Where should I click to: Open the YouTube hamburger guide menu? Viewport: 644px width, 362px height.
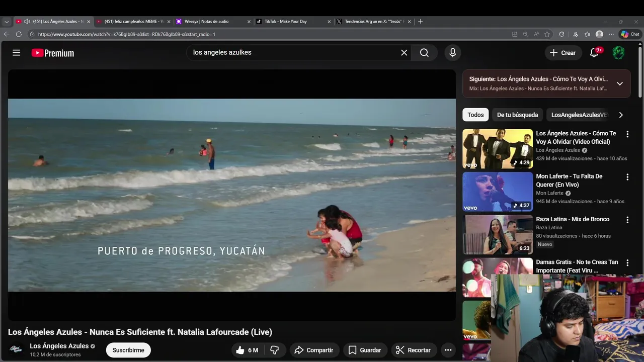point(17,53)
